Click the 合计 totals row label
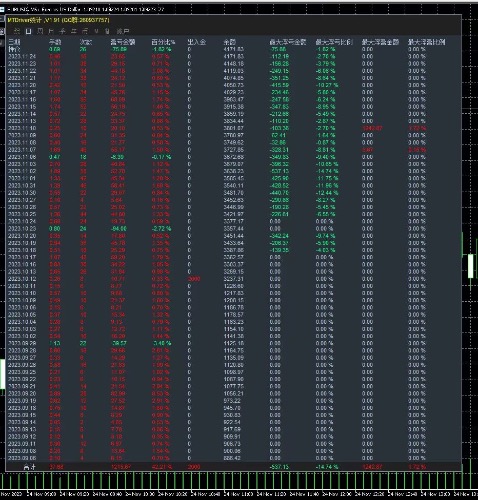 [x=30, y=467]
